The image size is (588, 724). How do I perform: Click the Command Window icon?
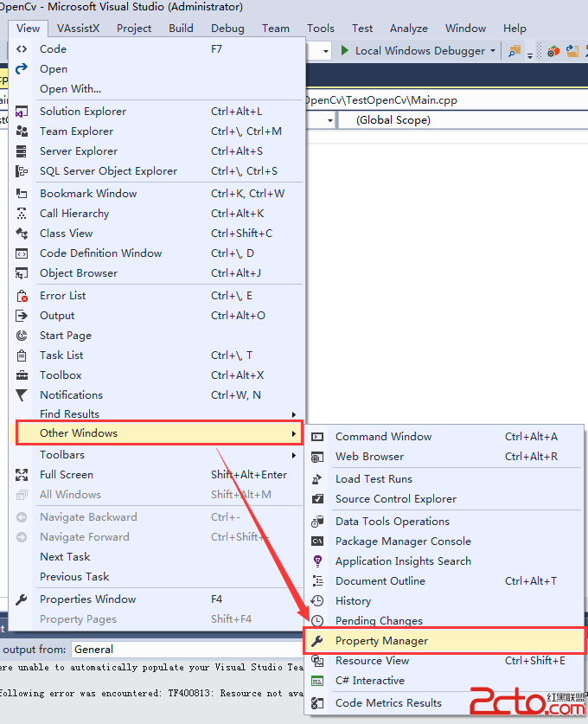tap(317, 437)
